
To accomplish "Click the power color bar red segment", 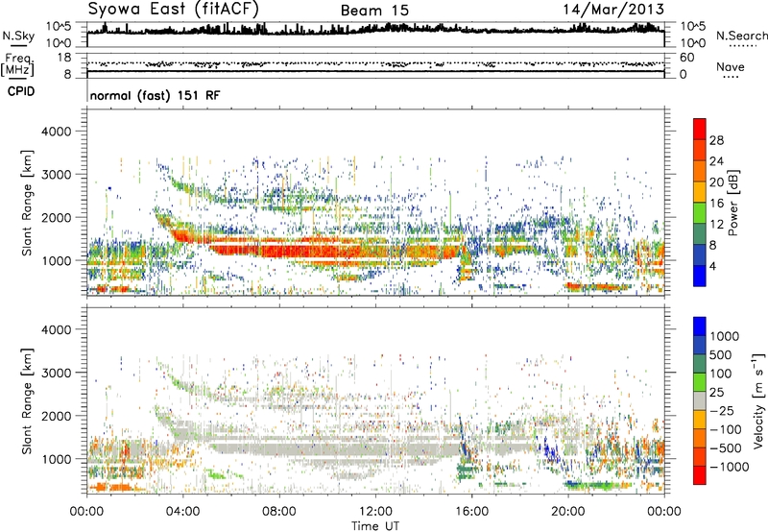I will 700,130.
